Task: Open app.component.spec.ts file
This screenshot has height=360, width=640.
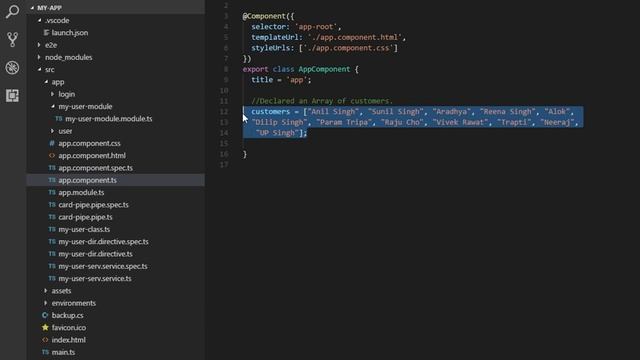Action: point(96,168)
